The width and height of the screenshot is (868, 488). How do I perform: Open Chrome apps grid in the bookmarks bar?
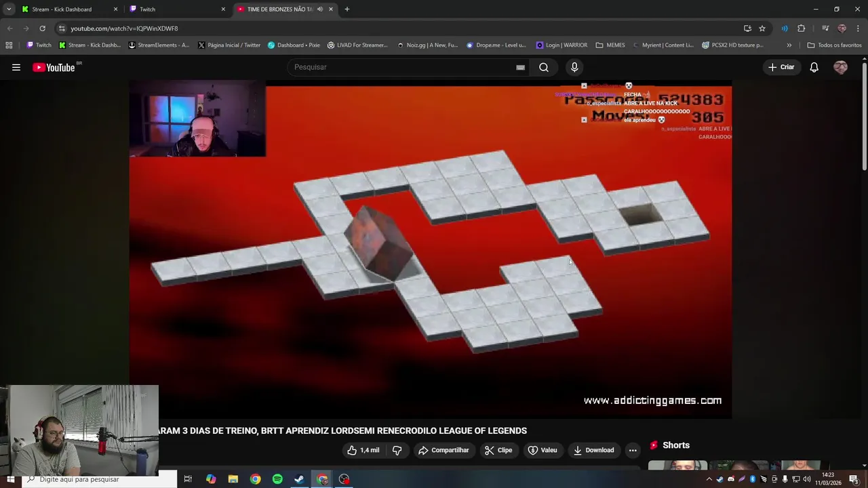point(9,45)
